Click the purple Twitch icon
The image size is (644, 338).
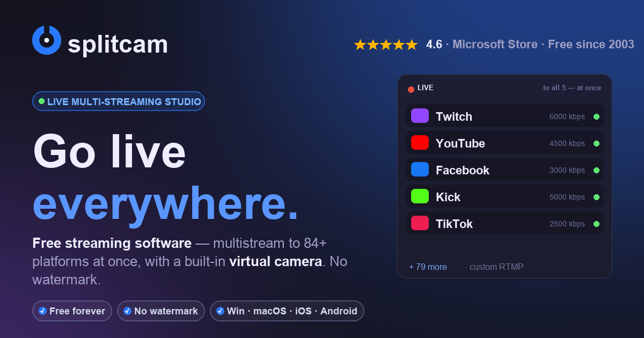[420, 116]
